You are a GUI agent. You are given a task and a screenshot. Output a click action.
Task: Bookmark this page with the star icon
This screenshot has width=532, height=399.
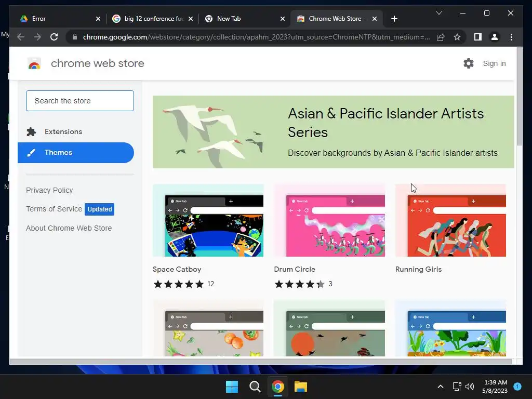457,37
